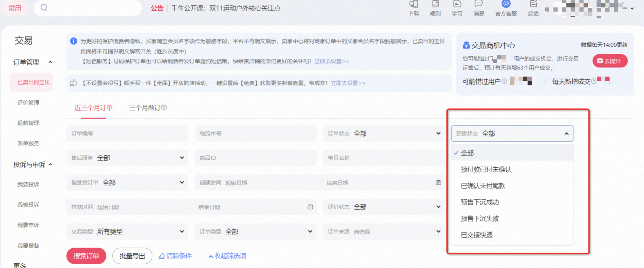Focus the 宝贝名称 input field
The width and height of the screenshot is (644, 268).
coord(384,158)
